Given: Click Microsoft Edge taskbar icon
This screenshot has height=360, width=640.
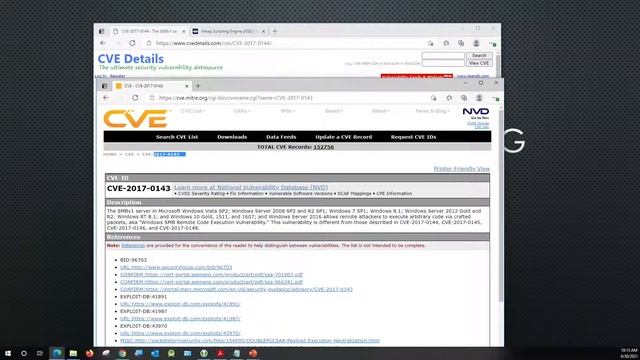Looking at the screenshot, I should pyautogui.click(x=57, y=353).
